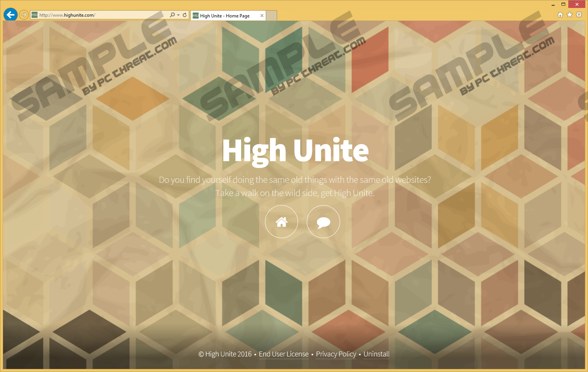Close the High Unite tab
Image resolution: width=588 pixels, height=372 pixels.
(262, 16)
